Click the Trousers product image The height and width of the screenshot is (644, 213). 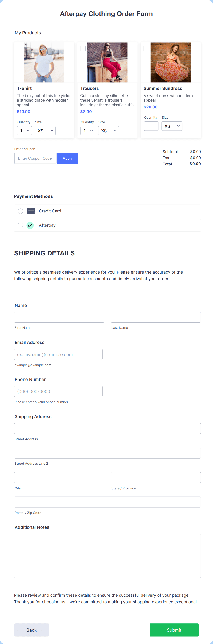[x=107, y=62]
